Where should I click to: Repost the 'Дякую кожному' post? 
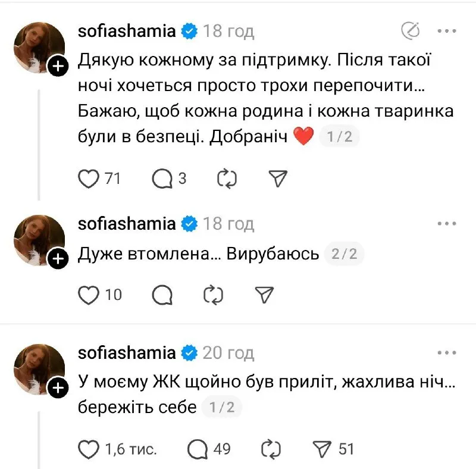click(228, 178)
